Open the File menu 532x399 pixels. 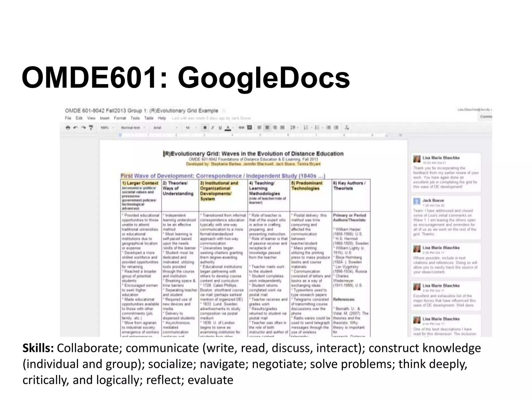click(68, 118)
